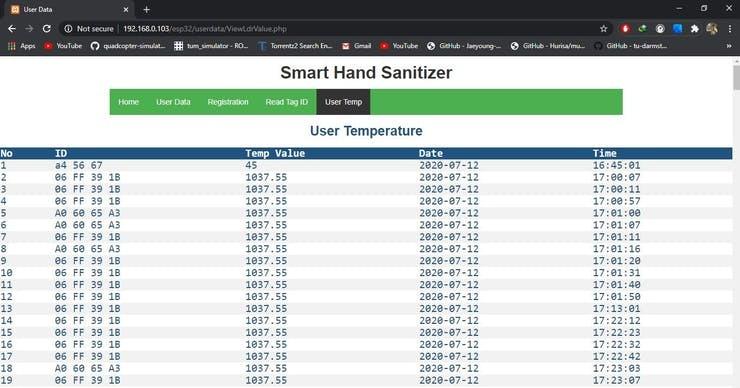This screenshot has height=388, width=740.
Task: Open the GitHub - tu-darmst... bookmark
Action: point(631,46)
